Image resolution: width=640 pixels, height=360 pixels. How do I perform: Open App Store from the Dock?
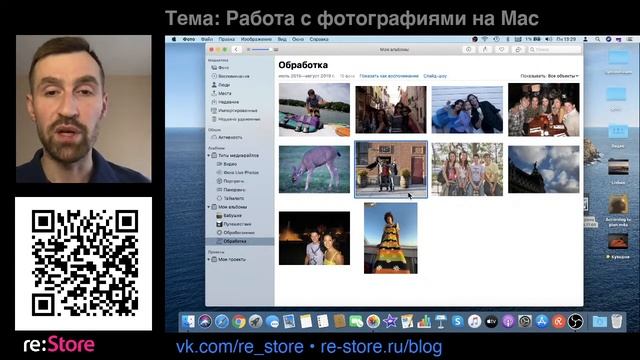coord(542,322)
